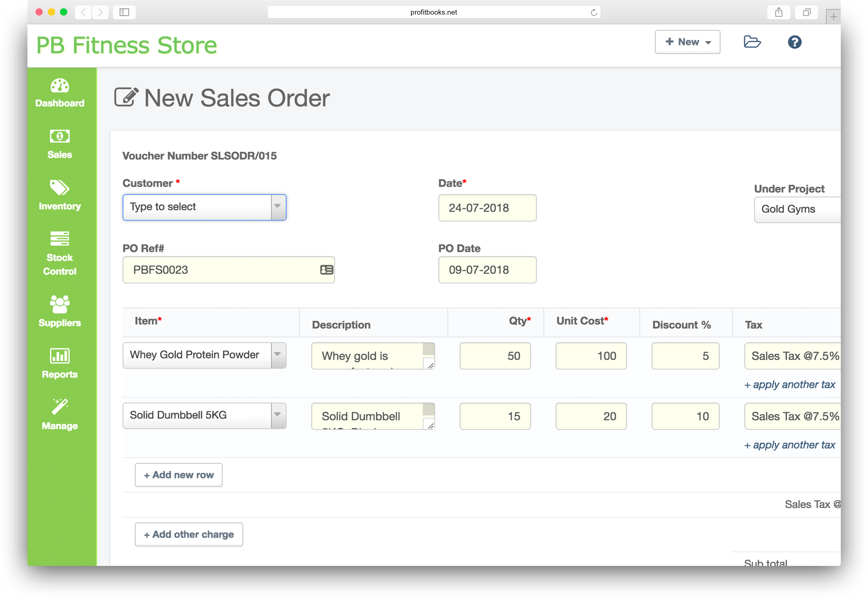The image size is (868, 598).
Task: Click the New Sales Order edit icon
Action: tap(126, 97)
